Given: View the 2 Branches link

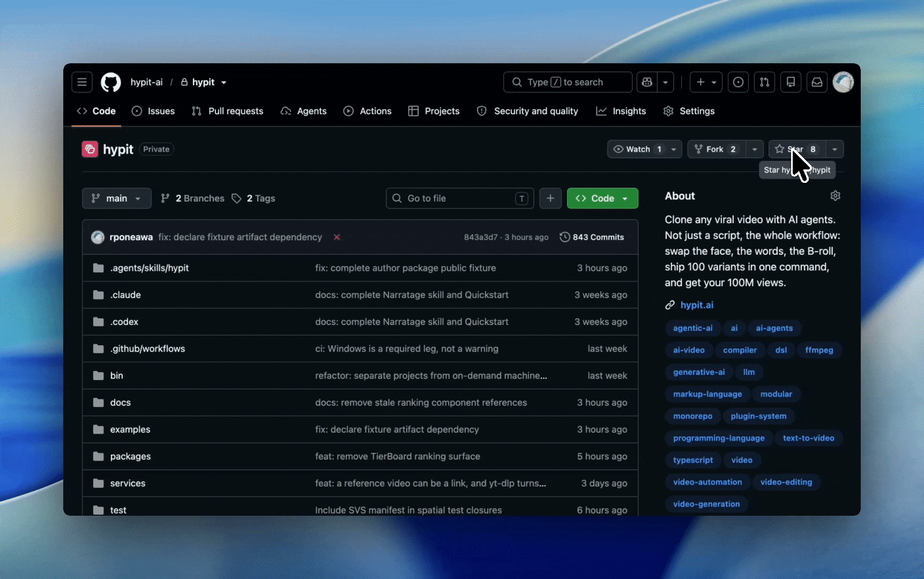Looking at the screenshot, I should coord(192,198).
